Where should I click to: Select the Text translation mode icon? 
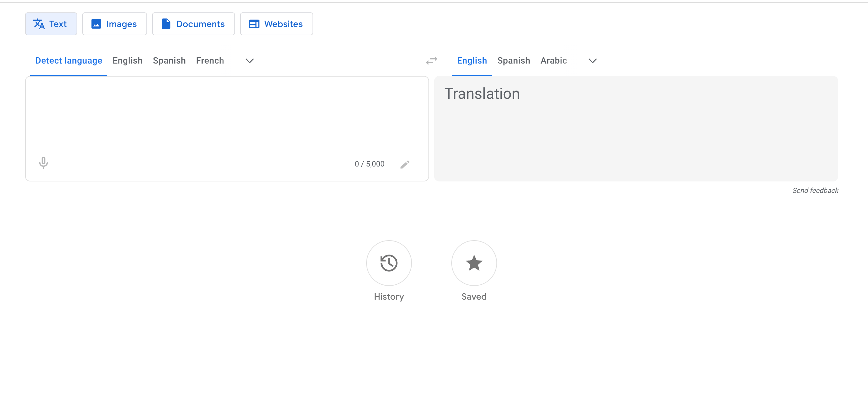pyautogui.click(x=39, y=24)
